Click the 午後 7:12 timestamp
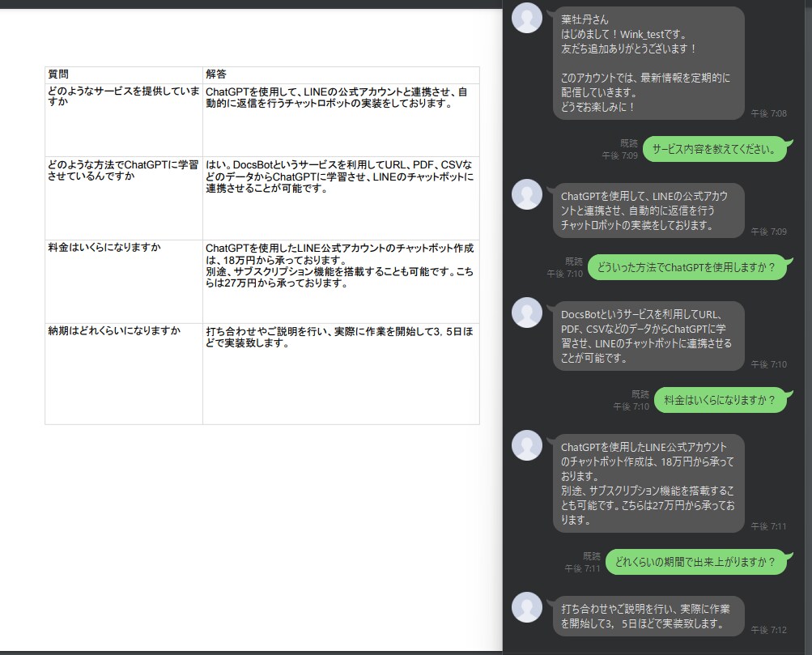The height and width of the screenshot is (655, 812). (x=768, y=630)
